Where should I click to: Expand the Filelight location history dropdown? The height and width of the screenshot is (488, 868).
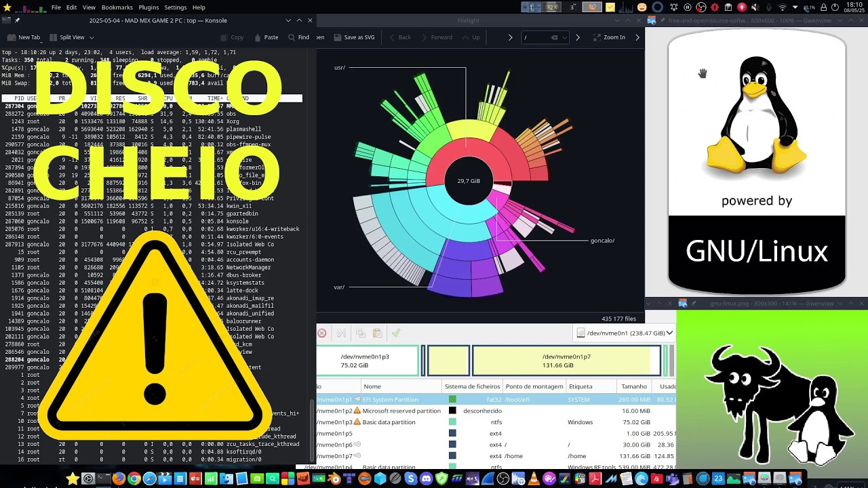pos(564,37)
